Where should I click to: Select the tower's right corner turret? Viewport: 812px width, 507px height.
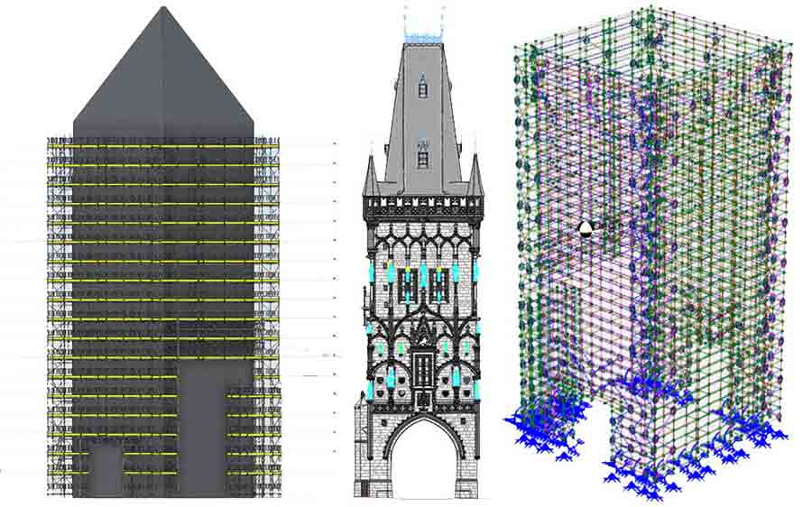pos(475,176)
